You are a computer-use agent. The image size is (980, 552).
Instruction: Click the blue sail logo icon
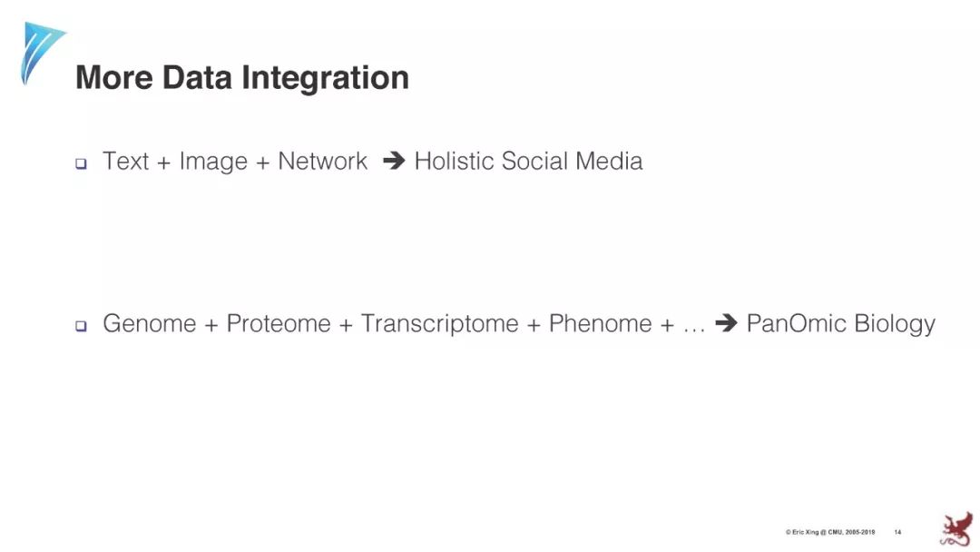42,53
